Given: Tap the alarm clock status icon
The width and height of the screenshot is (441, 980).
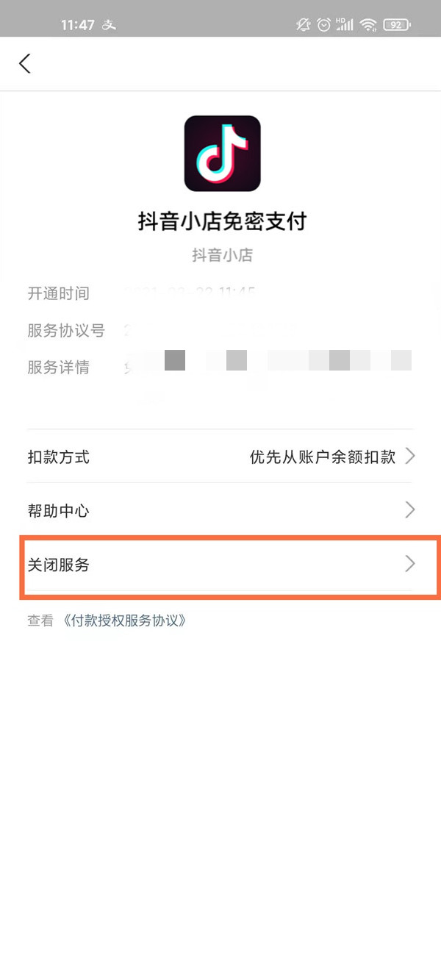Looking at the screenshot, I should pos(323,24).
